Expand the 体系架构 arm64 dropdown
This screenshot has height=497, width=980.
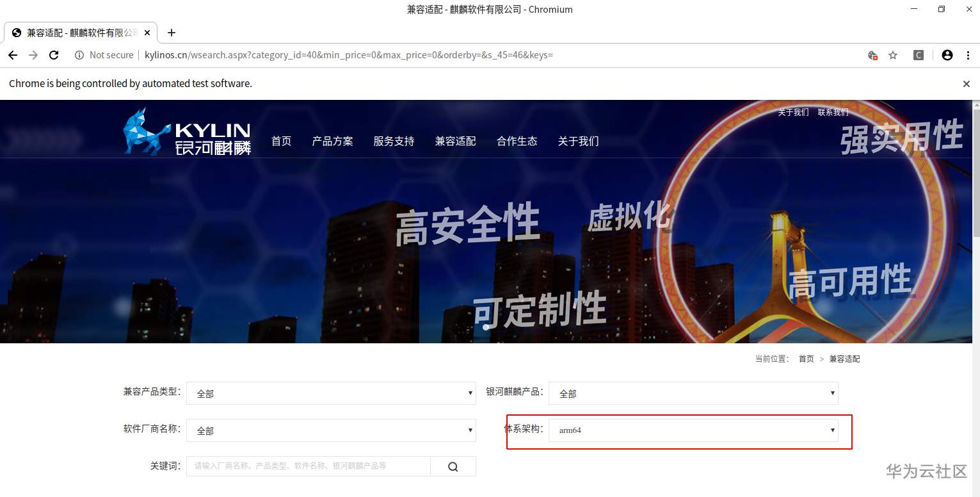pyautogui.click(x=693, y=430)
